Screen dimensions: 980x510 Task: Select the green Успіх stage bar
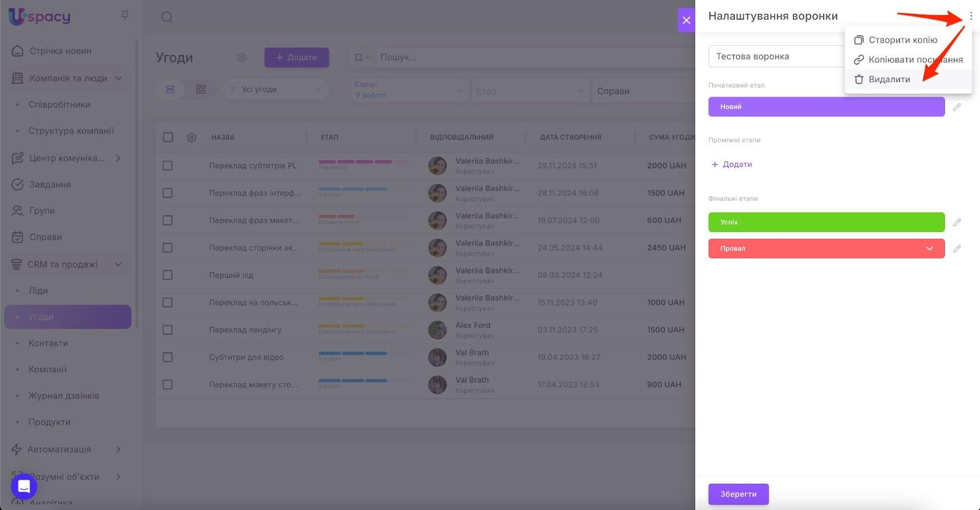[x=826, y=222]
